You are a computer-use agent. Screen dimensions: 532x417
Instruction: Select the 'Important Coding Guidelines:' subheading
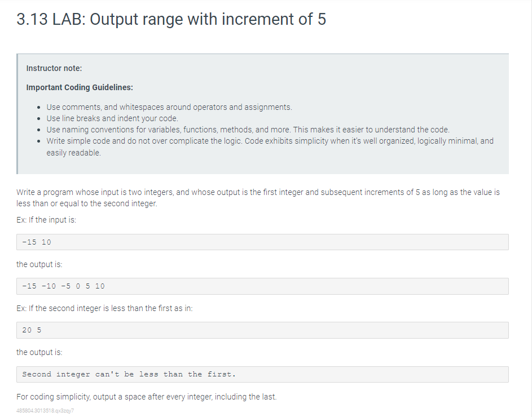[x=80, y=87]
